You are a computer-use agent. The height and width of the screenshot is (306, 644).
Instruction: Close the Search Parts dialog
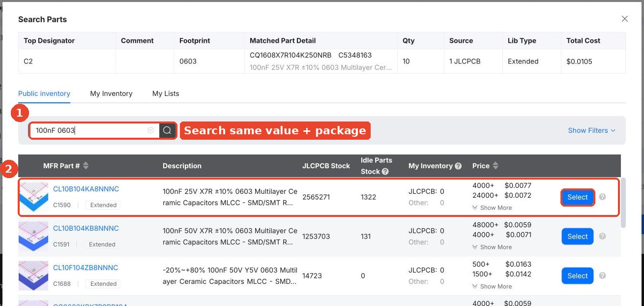tap(625, 19)
